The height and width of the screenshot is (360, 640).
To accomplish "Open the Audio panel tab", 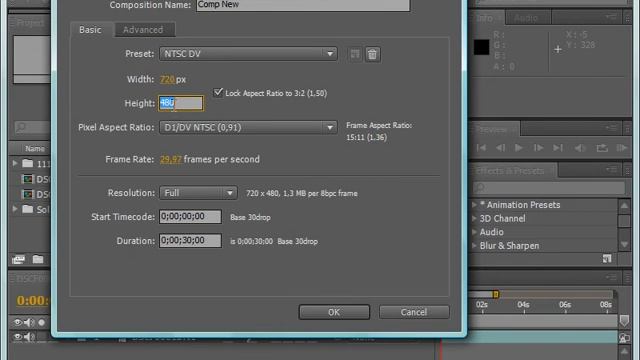I will click(527, 18).
